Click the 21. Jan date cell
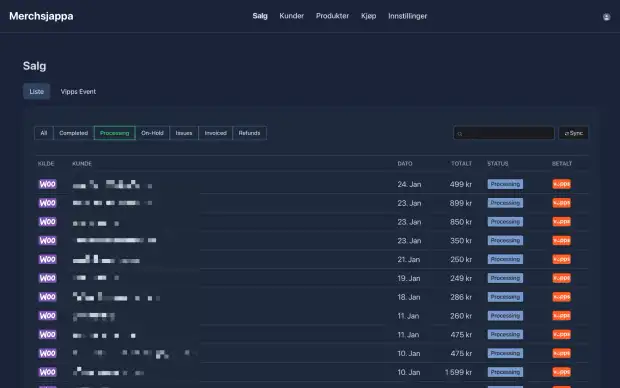 tap(408, 259)
